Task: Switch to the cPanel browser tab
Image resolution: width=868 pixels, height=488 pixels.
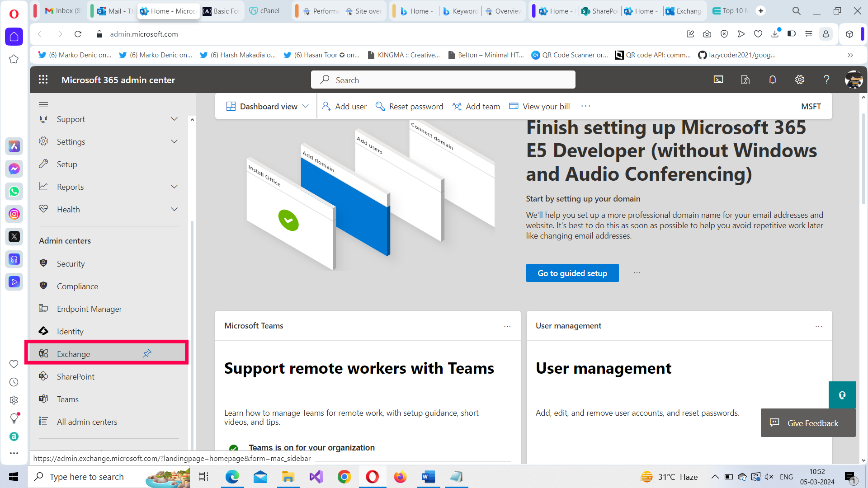Action: (x=267, y=10)
